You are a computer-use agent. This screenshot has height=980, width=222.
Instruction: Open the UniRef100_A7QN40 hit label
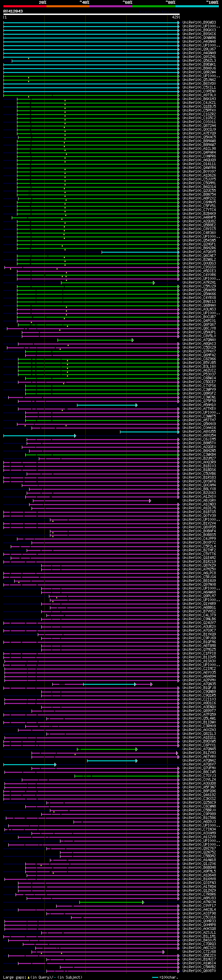[x=199, y=340]
